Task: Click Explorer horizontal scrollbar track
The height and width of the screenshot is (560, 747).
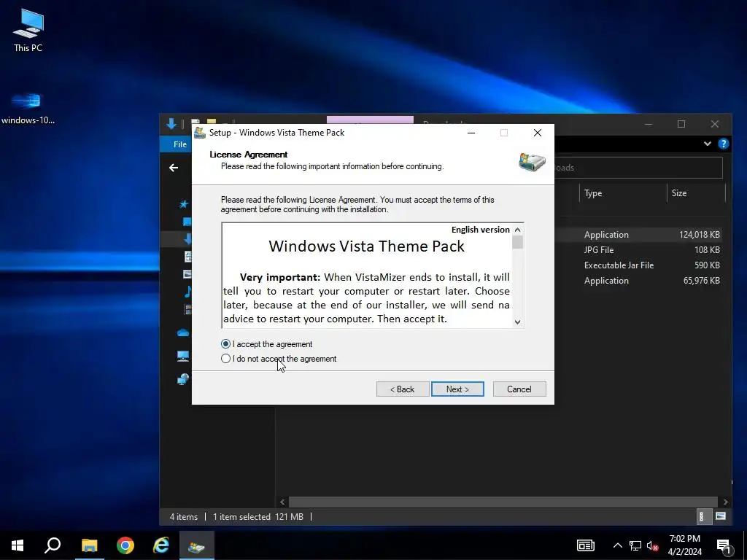Action: pyautogui.click(x=503, y=502)
